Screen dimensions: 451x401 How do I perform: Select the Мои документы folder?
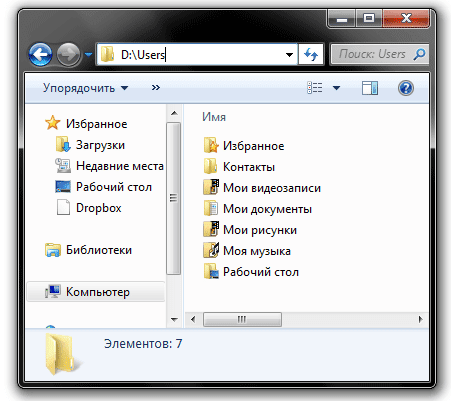[257, 209]
